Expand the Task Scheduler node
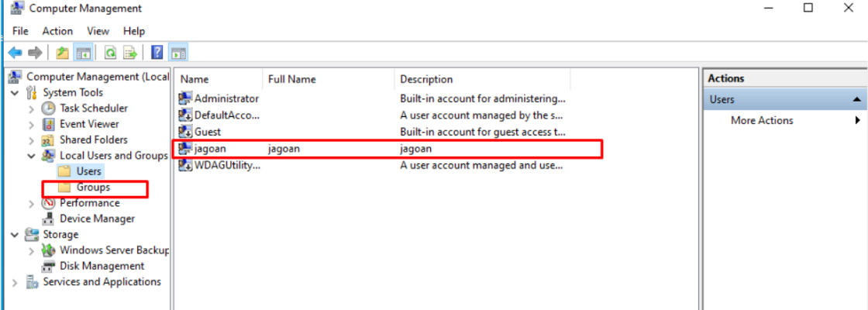868x310 pixels. (32, 108)
